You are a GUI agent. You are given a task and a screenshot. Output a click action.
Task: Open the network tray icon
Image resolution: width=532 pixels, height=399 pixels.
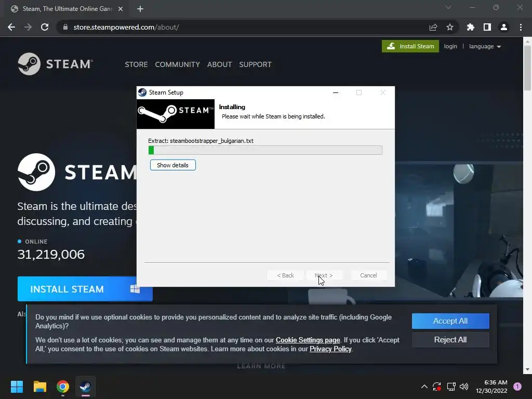click(x=451, y=387)
